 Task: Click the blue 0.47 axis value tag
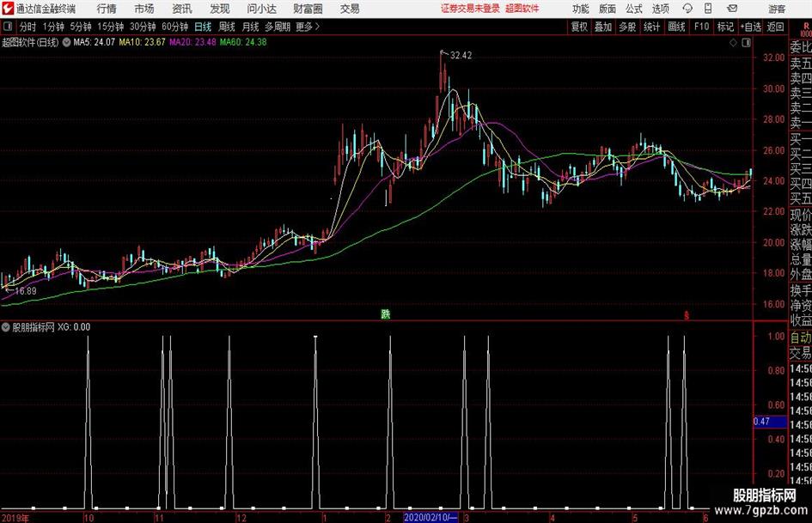770,422
